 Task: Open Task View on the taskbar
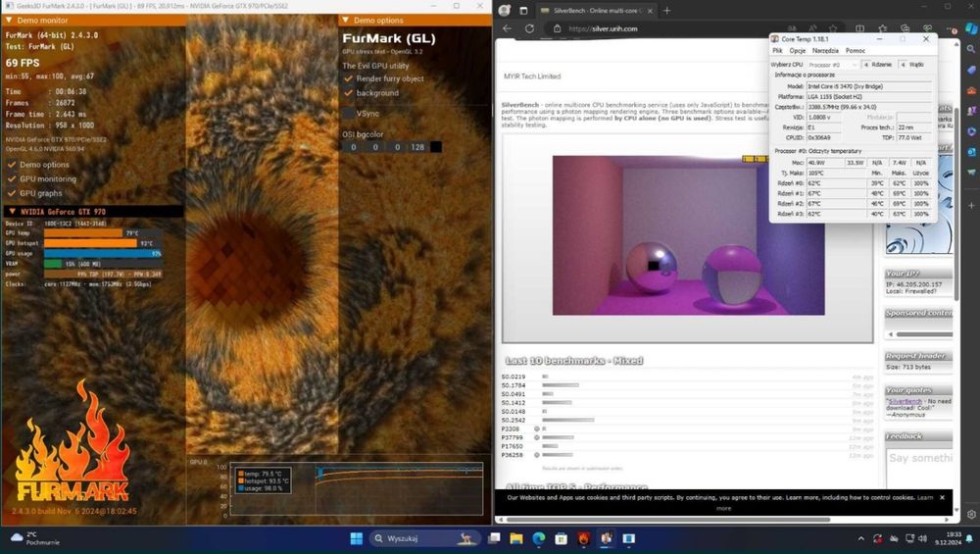click(494, 538)
